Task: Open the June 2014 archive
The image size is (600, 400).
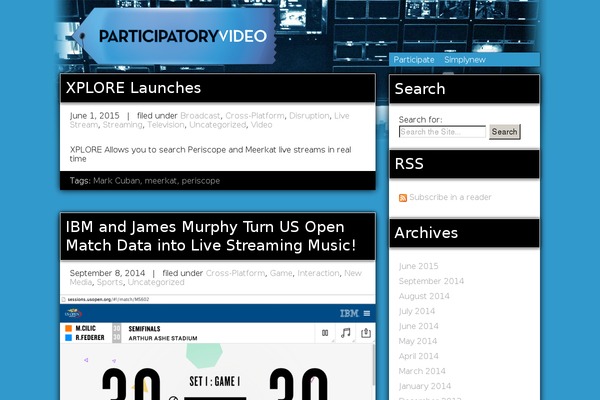Action: (418, 326)
